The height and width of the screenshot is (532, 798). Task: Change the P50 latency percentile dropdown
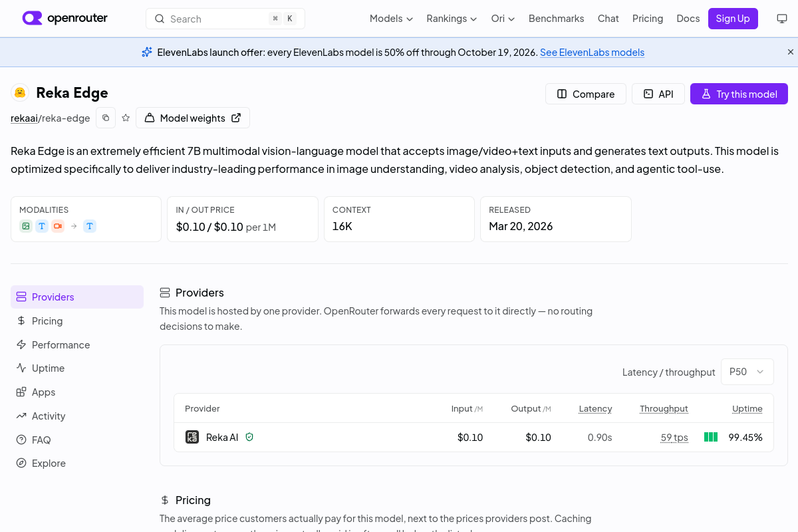click(747, 372)
